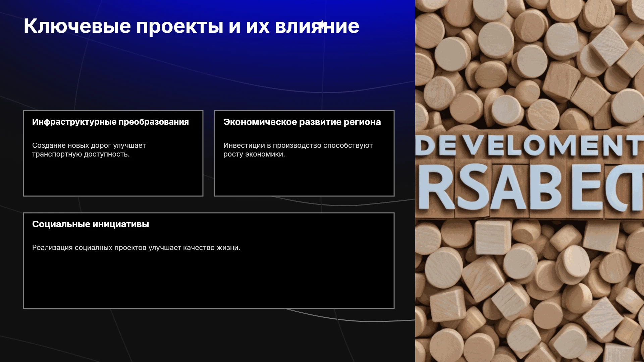Click the wooden blocks at the top of the picture
644x362 pixels.
pyautogui.click(x=530, y=64)
